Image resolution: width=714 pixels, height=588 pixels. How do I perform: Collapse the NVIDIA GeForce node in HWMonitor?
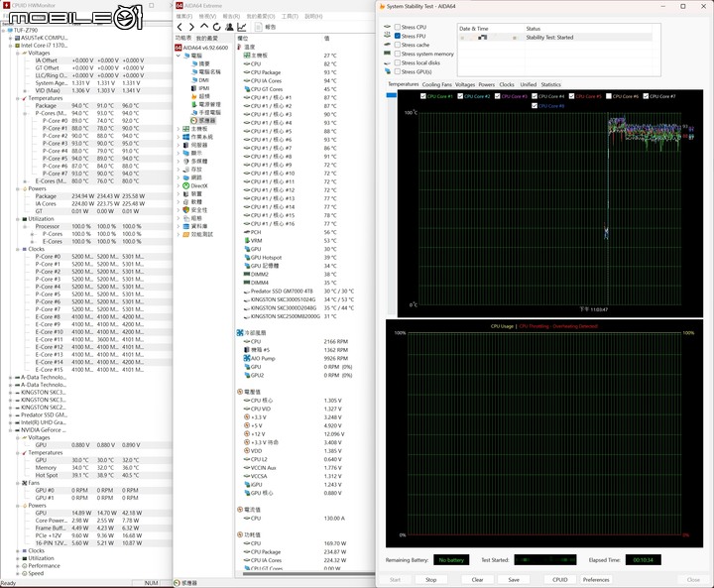click(x=11, y=430)
